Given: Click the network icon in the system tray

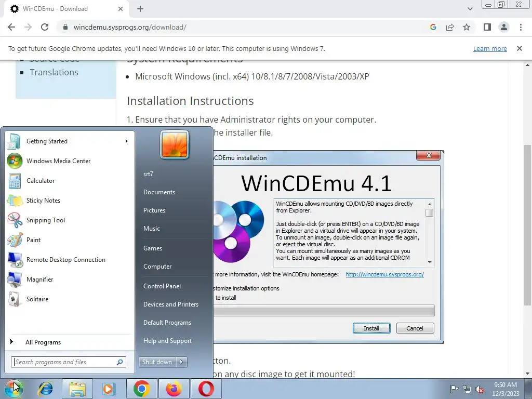Looking at the screenshot, I should pos(467,389).
